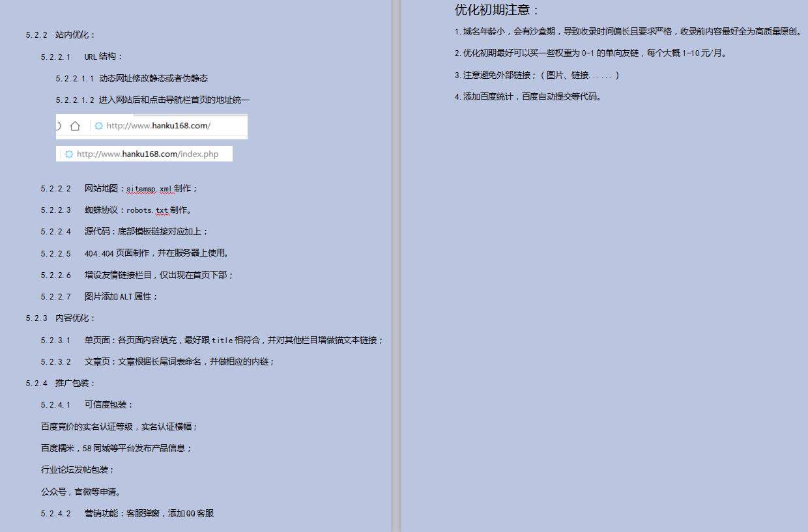Screen dimensions: 808x532
Task: Click the 5.2.4 推广包装 heading
Action: (x=61, y=383)
